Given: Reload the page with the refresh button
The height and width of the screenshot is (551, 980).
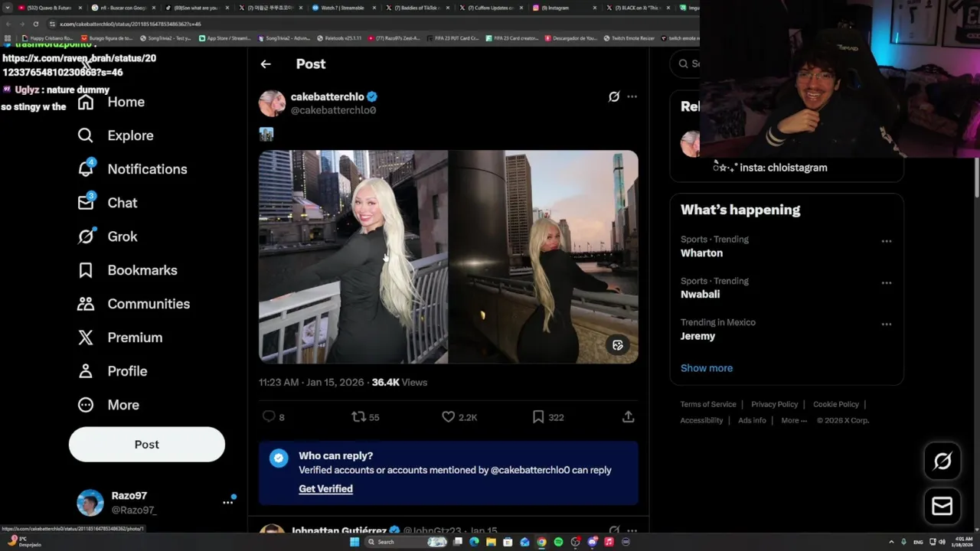Looking at the screenshot, I should tap(35, 24).
